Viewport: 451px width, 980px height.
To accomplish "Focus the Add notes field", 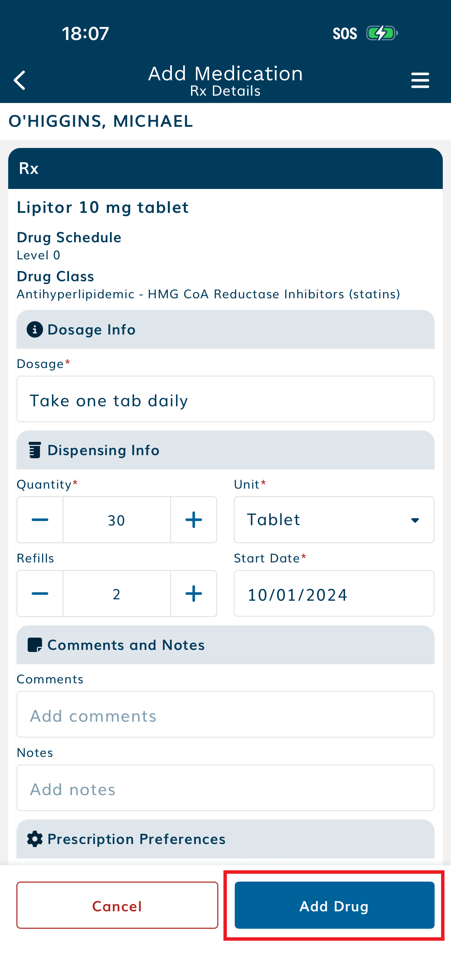I will 225,788.
